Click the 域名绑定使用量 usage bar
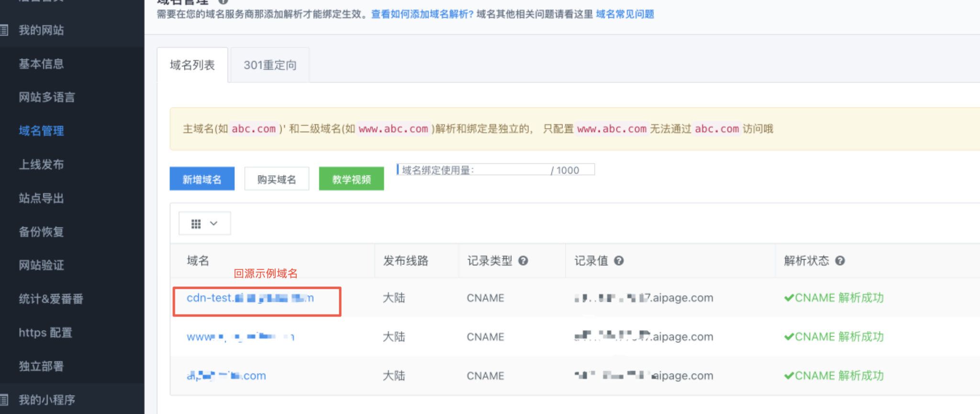This screenshot has width=980, height=414. pos(495,170)
